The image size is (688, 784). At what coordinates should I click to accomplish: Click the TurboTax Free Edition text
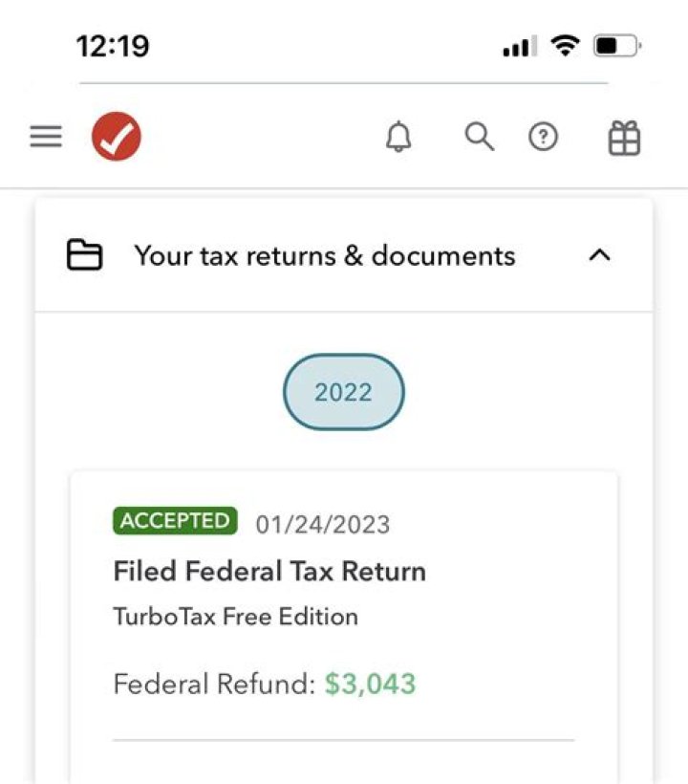(235, 617)
